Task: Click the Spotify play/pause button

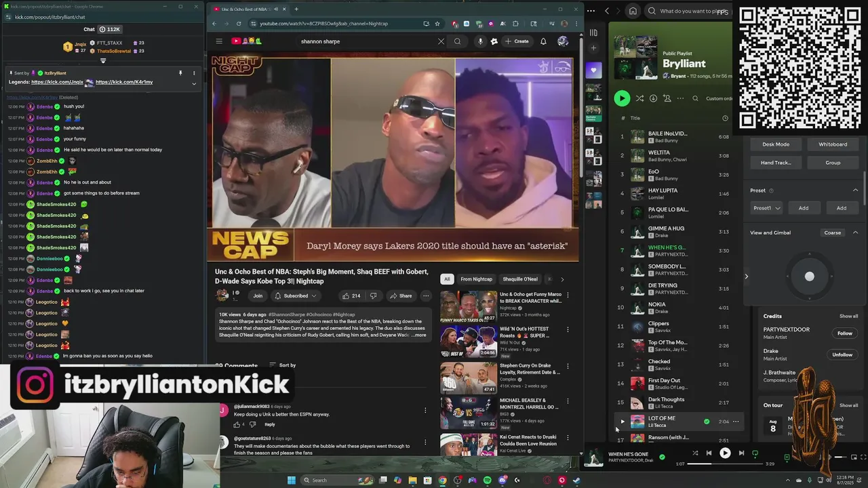Action: pos(725,453)
